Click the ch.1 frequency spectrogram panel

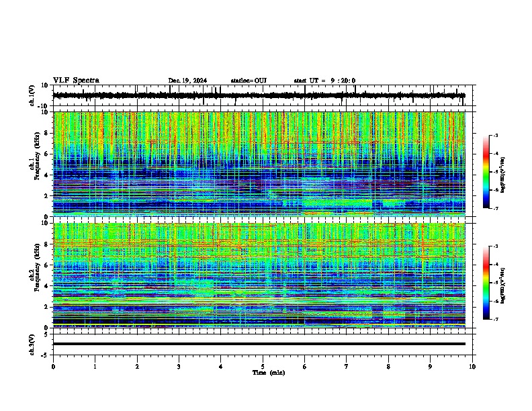(259, 164)
